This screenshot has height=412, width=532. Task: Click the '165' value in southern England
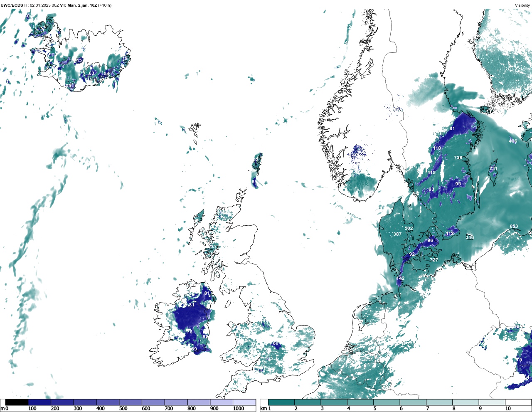269,358
